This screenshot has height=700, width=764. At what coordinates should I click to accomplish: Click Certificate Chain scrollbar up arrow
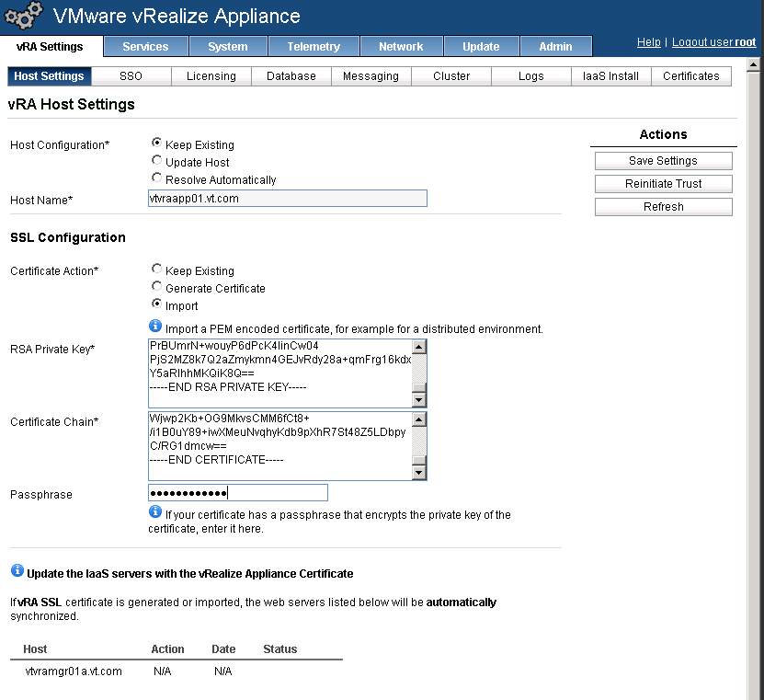[419, 419]
